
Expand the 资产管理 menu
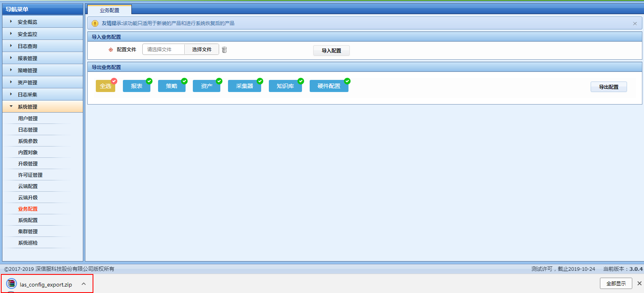[42, 82]
